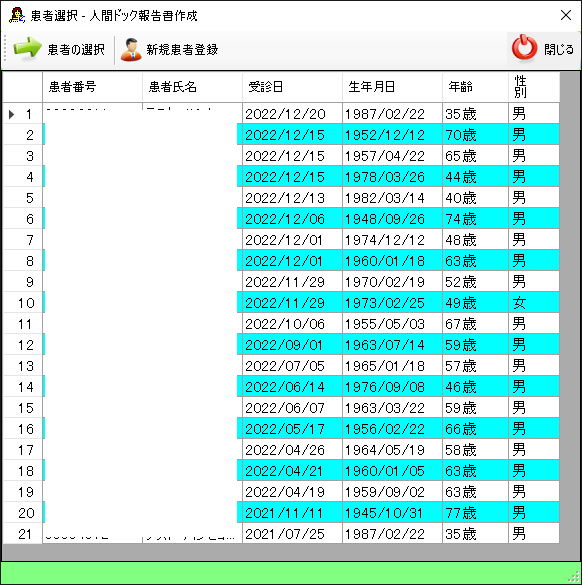582x585 pixels.
Task: Click birth date 1970/02/19
Action: [392, 282]
